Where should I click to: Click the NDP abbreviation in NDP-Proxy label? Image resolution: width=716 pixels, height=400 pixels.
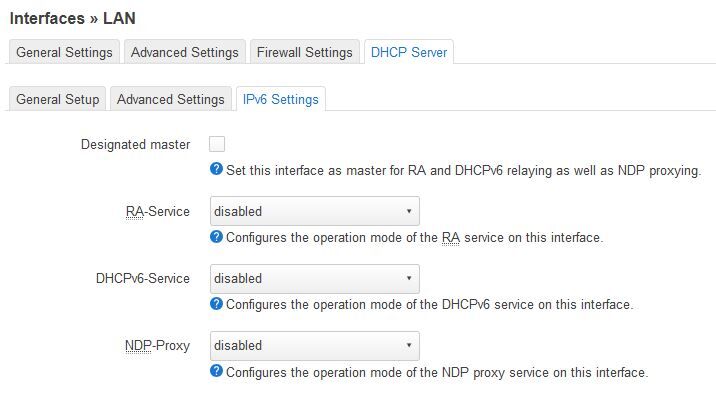click(138, 346)
